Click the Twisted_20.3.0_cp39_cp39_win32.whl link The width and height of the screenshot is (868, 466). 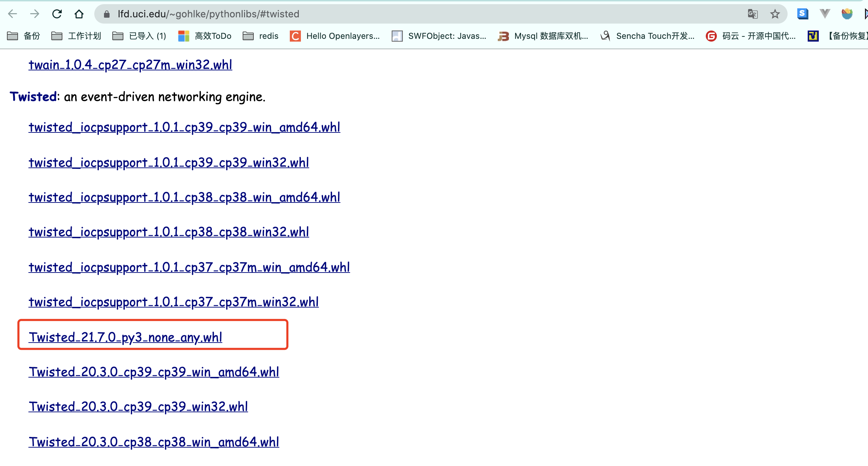pos(138,407)
